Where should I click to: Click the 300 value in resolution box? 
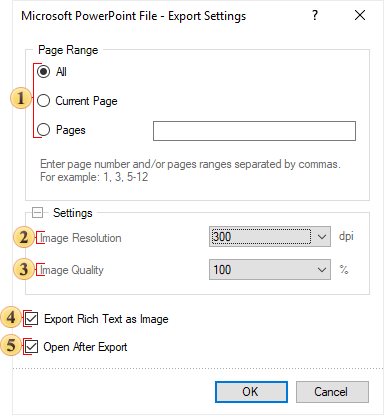pyautogui.click(x=222, y=237)
